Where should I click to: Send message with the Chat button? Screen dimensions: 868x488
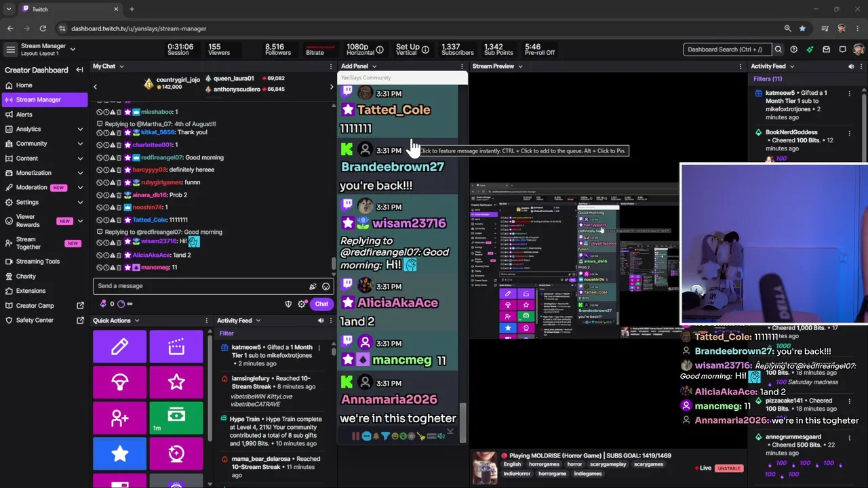click(321, 304)
